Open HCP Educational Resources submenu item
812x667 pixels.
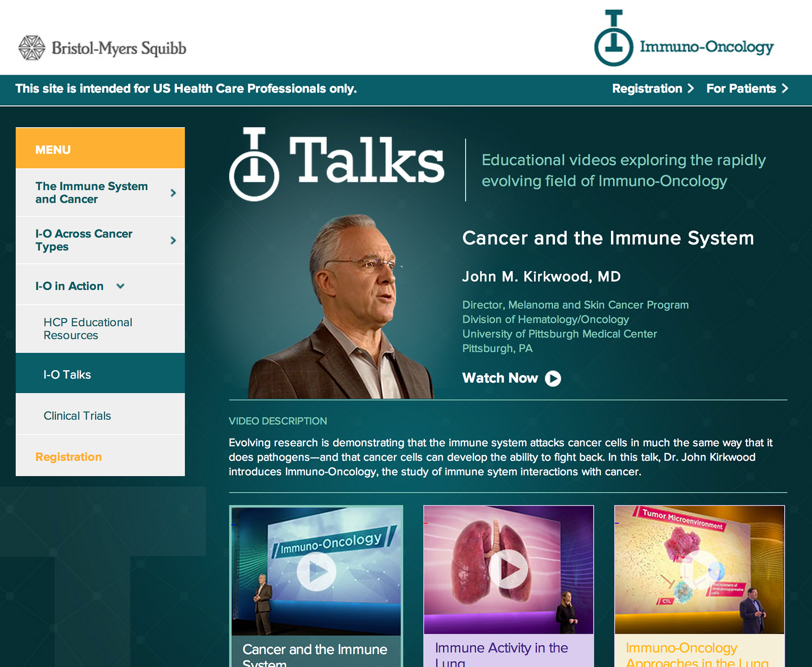(x=100, y=329)
